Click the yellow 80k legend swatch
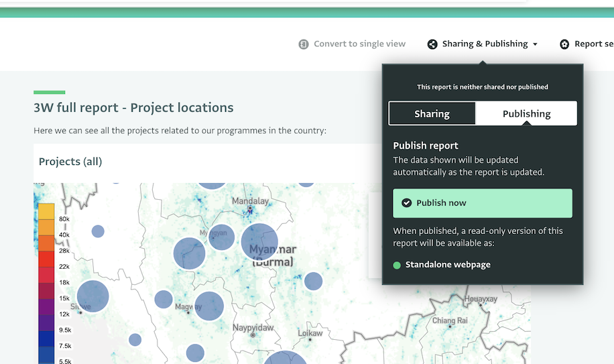The width and height of the screenshot is (614, 364). point(46,211)
